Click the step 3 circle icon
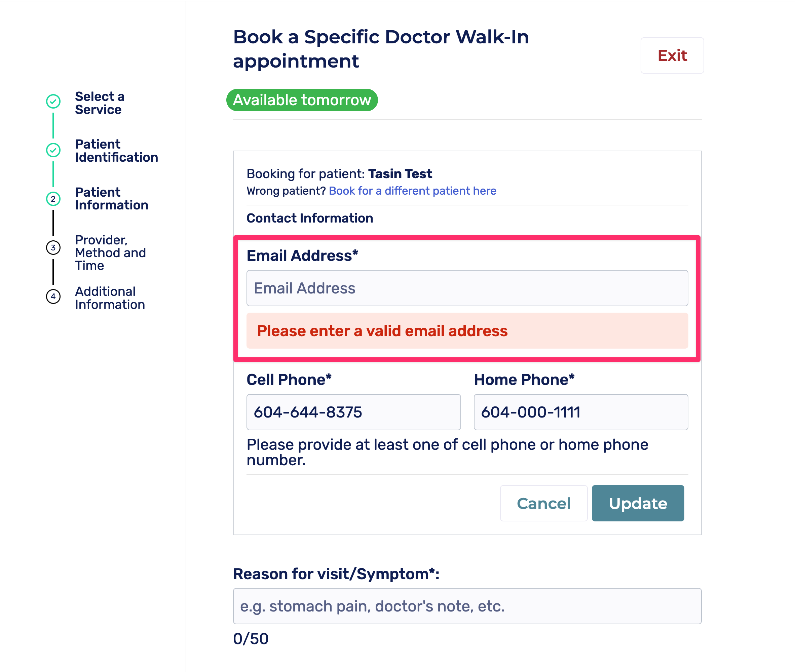Image resolution: width=795 pixels, height=672 pixels. coord(53,248)
